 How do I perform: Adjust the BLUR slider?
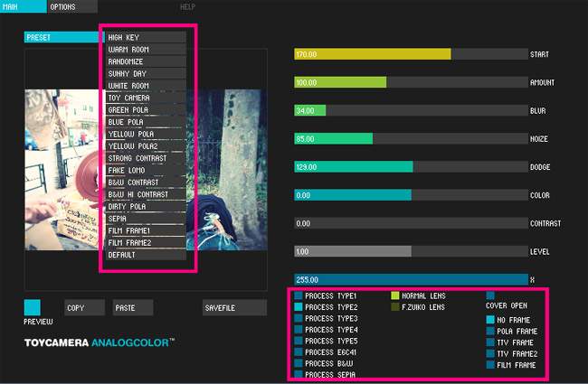point(411,110)
